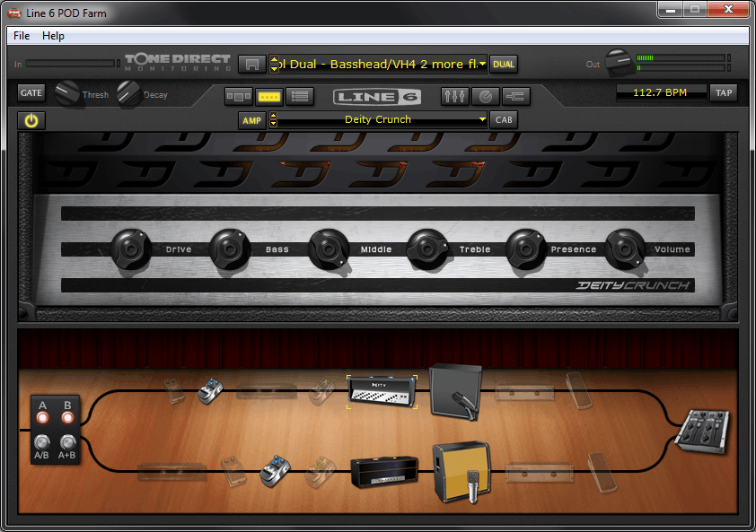756x532 pixels.
Task: Open the output mixer at signal path end
Action: [703, 432]
